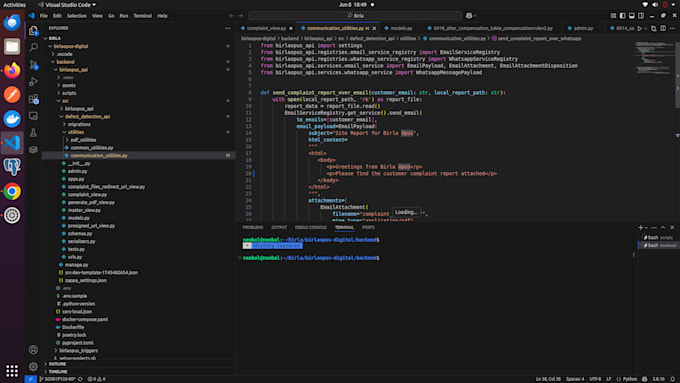Open the Search view in activity bar

(33, 47)
